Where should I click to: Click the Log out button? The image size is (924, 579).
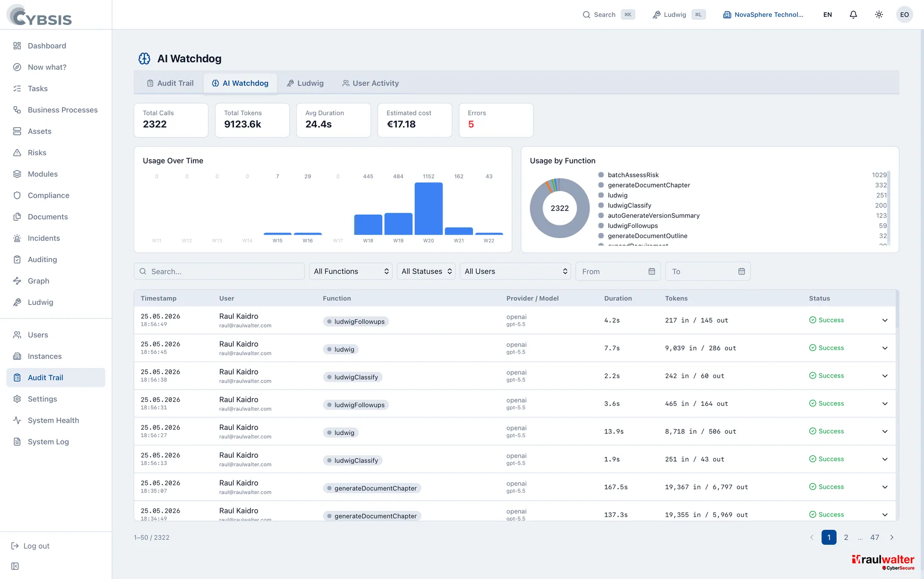[30, 546]
